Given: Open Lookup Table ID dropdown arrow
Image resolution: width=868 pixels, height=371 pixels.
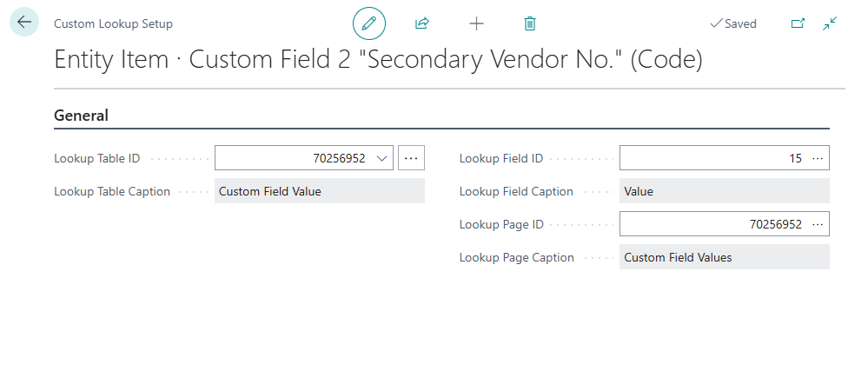Looking at the screenshot, I should (382, 158).
